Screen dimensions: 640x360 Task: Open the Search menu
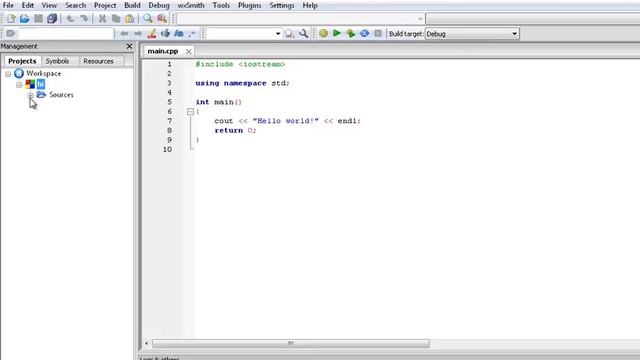76,5
